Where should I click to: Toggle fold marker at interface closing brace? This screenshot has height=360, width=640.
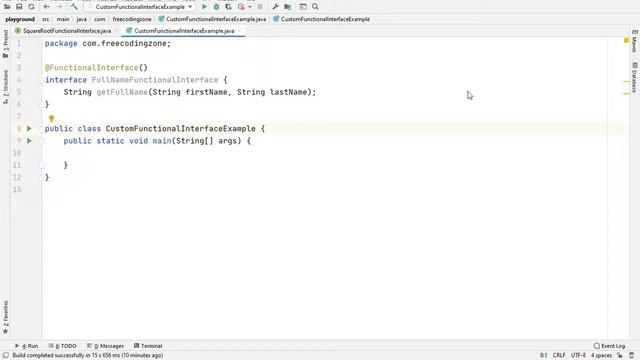(42, 104)
